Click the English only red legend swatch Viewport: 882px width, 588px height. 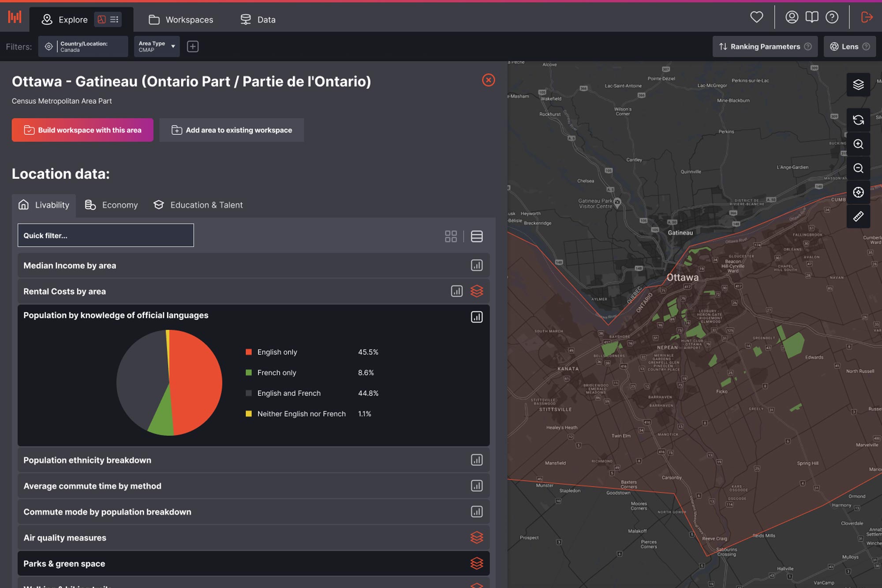(x=249, y=352)
